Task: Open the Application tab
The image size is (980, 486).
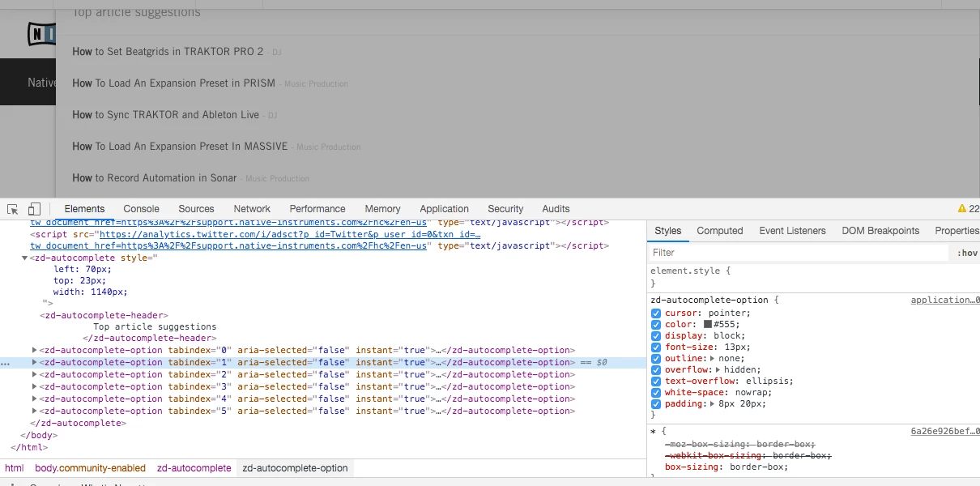Action: tap(444, 209)
